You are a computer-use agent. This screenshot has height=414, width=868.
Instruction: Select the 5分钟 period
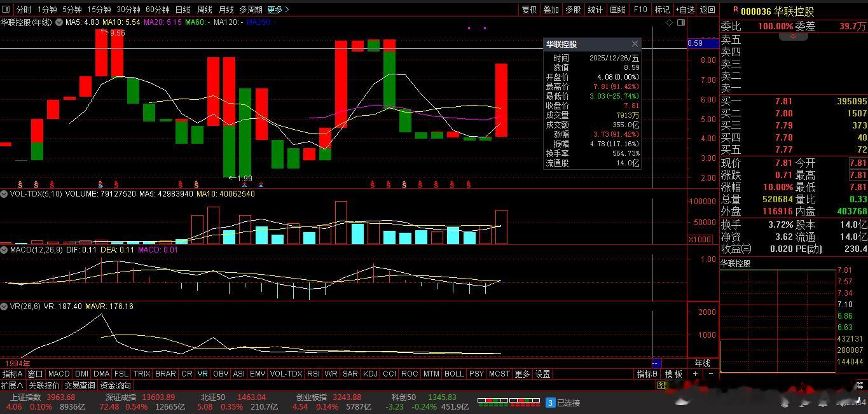tap(72, 10)
